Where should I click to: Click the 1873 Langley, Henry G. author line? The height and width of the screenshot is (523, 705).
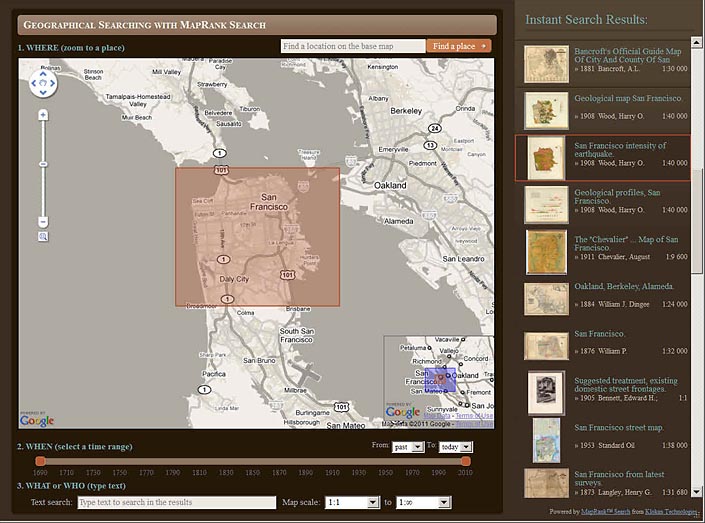tap(615, 492)
